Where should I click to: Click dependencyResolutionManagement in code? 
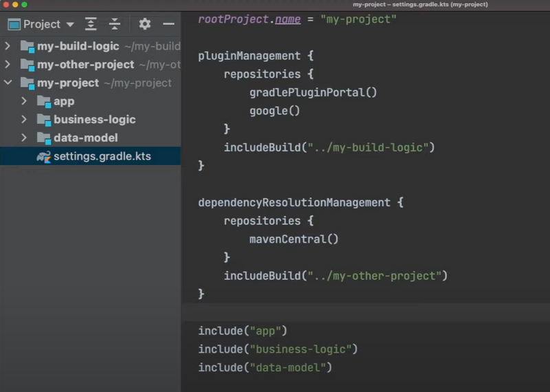294,202
